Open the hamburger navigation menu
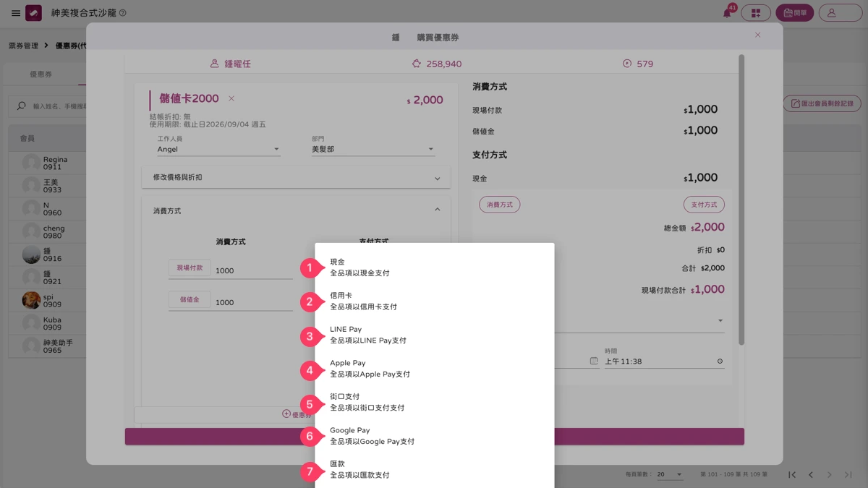The height and width of the screenshot is (488, 868). (16, 13)
